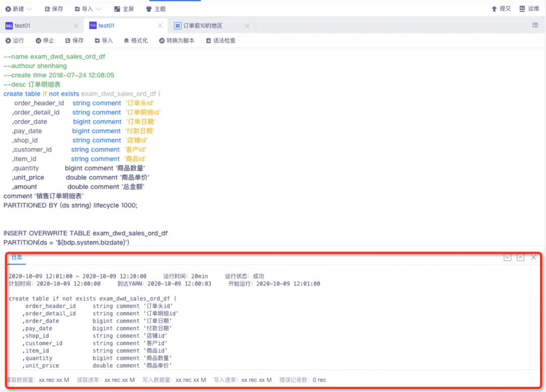Open the 主题 (Theme) option
The height and width of the screenshot is (392, 546).
tap(156, 9)
